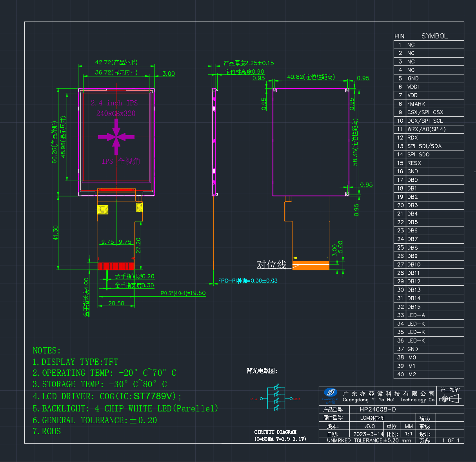Viewport: 476px width, 462px height.
Task: Click the '58.36(定位柱距离)' vertical dimension
Action: 355,142
